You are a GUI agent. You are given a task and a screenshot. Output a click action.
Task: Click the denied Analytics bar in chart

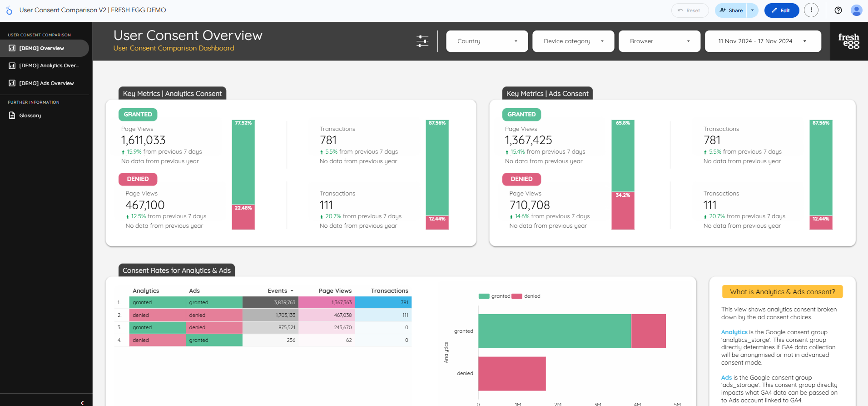512,373
